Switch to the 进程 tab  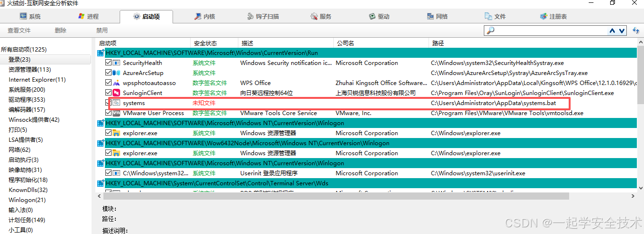pyautogui.click(x=88, y=16)
